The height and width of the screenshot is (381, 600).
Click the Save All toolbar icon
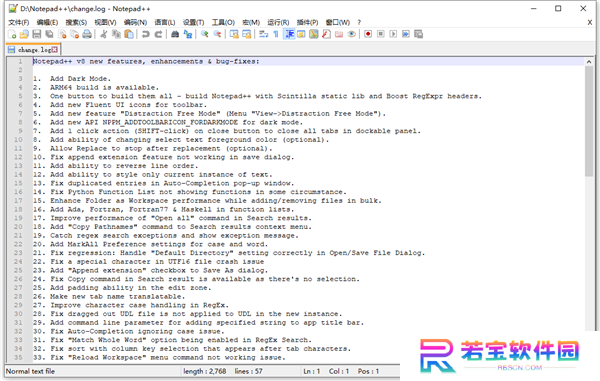pyautogui.click(x=49, y=34)
